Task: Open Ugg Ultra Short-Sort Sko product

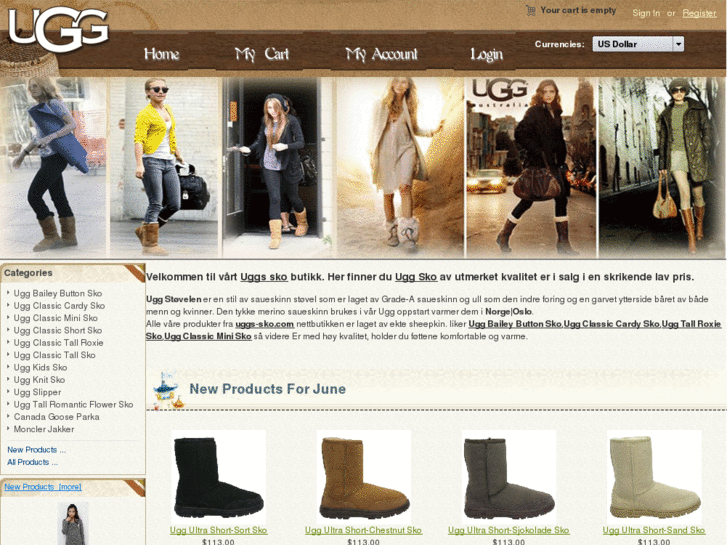Action: 218,530
